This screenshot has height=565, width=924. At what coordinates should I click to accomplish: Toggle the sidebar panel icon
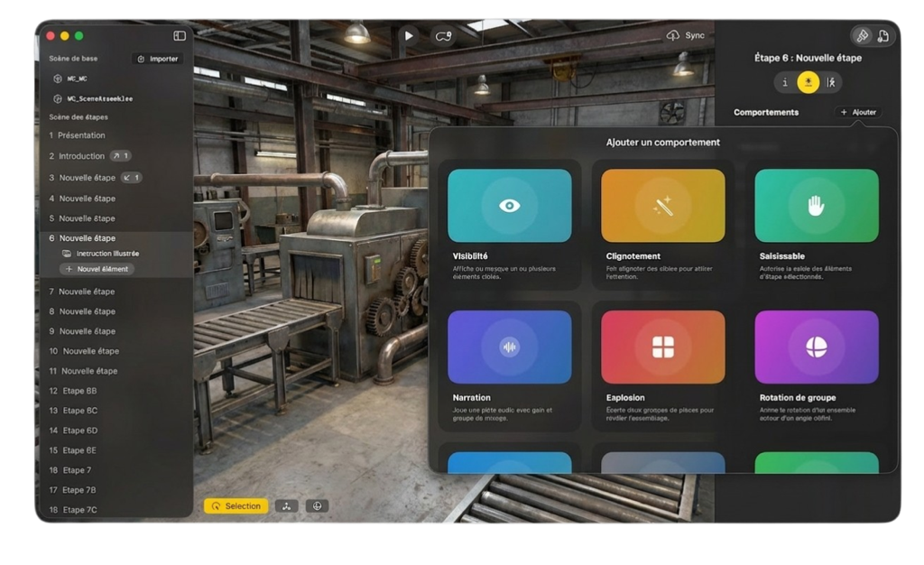coord(180,36)
